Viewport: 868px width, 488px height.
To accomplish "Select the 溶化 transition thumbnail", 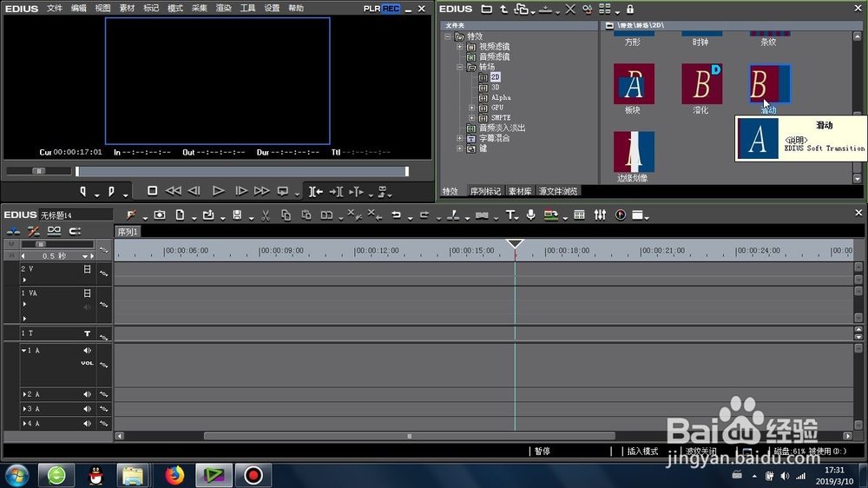I will click(701, 83).
